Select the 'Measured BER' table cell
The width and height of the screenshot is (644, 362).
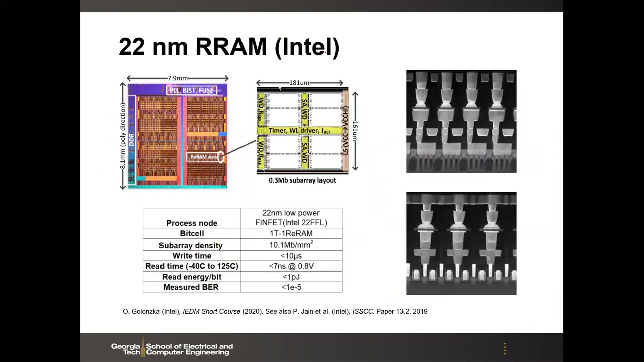click(192, 287)
